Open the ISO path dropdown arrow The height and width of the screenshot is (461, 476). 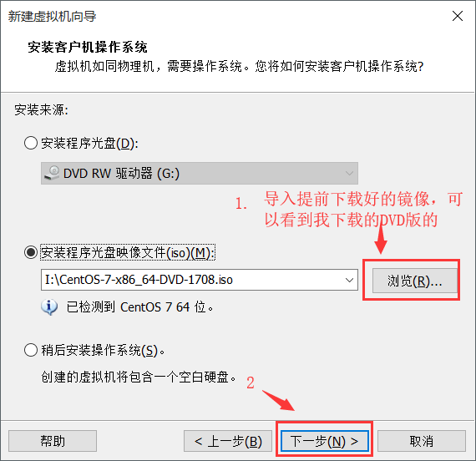point(349,280)
